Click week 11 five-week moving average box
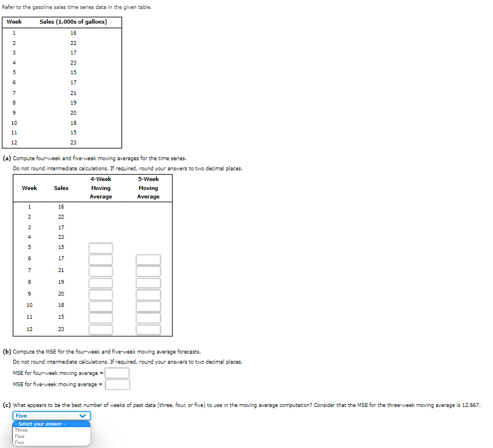 148,316
